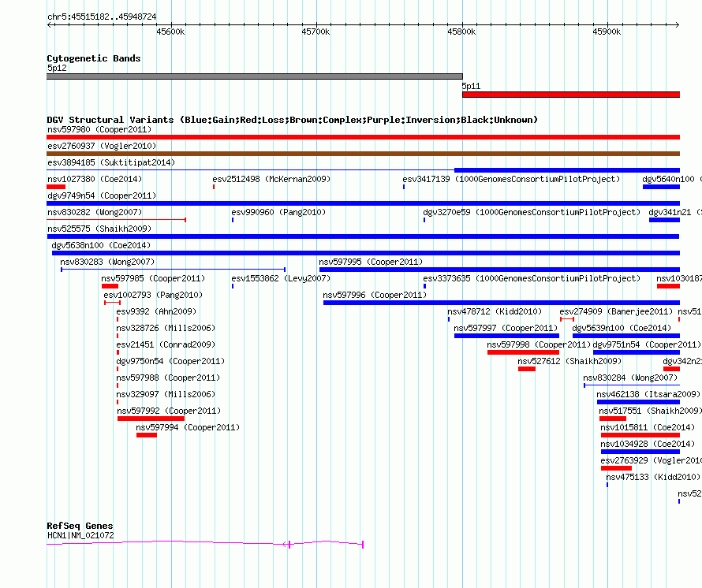This screenshot has height=588, width=702.
Task: Click dgv5639n100 (Coe2014) label
Action: [x=622, y=329]
